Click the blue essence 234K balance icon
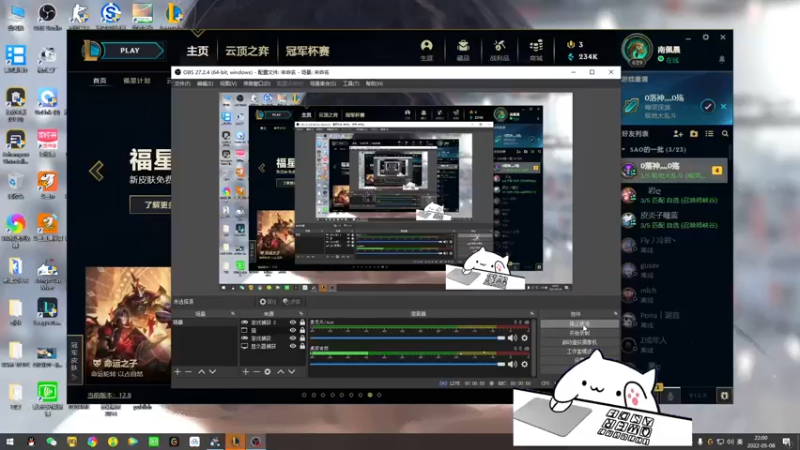This screenshot has height=450, width=800. (571, 57)
